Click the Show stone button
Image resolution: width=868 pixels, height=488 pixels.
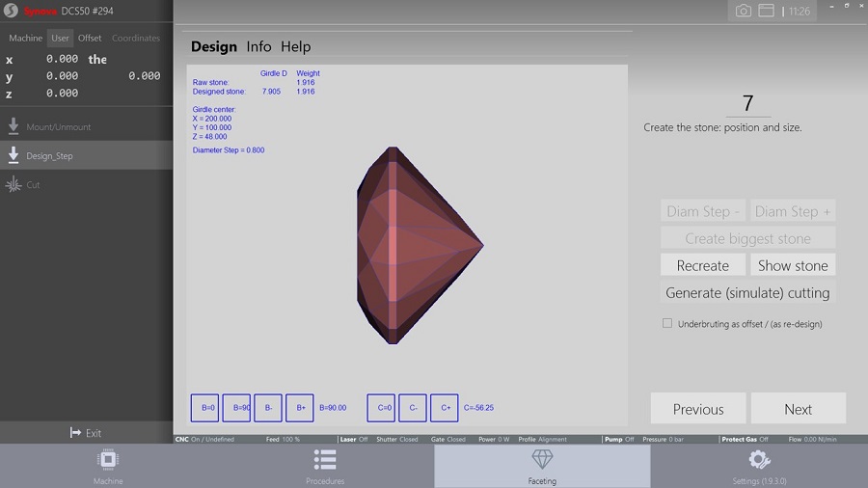pos(793,265)
